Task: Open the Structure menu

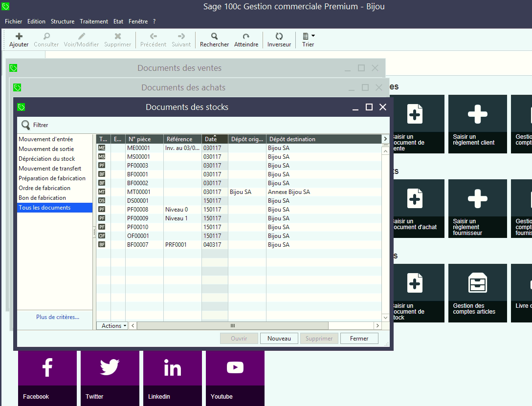Action: tap(63, 21)
